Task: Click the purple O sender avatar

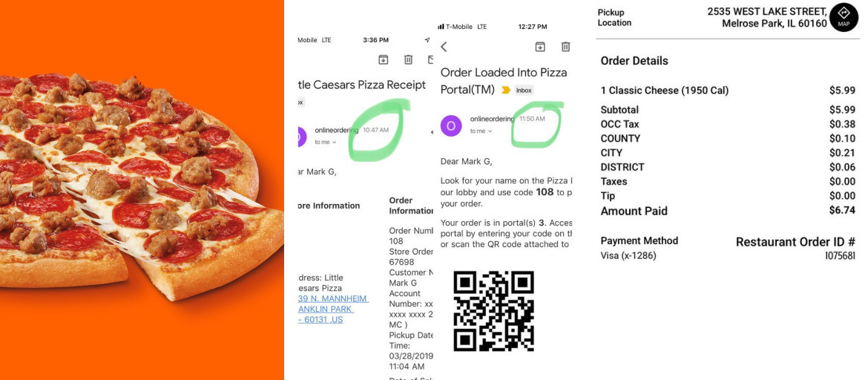Action: [x=450, y=125]
